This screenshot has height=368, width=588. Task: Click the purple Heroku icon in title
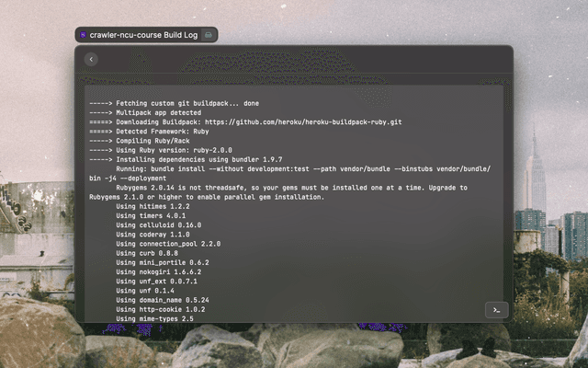tap(84, 35)
